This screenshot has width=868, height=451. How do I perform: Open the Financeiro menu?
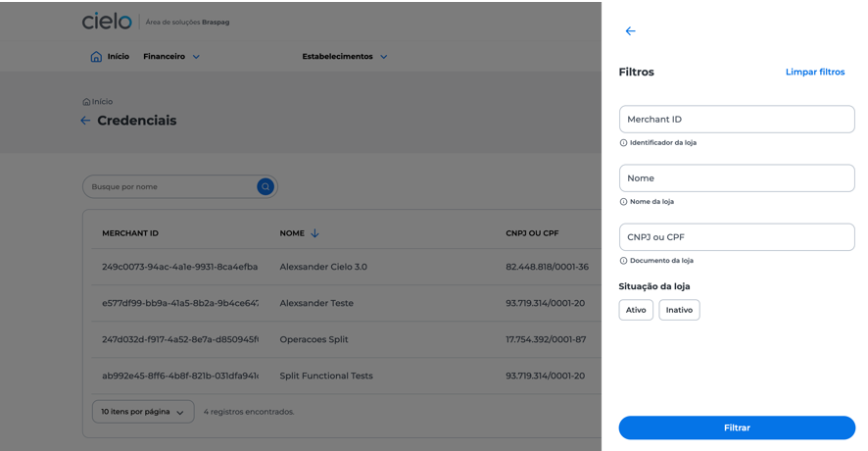(x=164, y=57)
